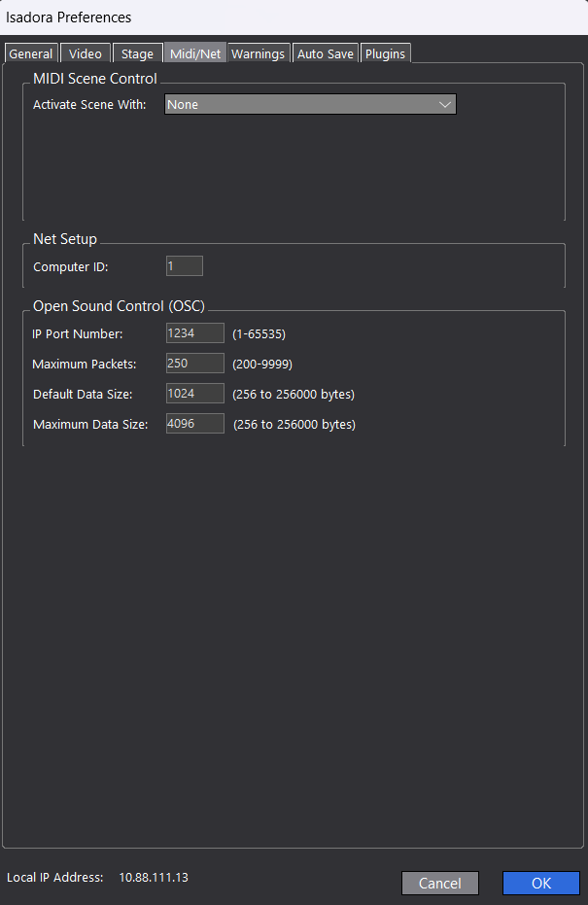
Task: Switch to the General tab
Action: click(31, 53)
